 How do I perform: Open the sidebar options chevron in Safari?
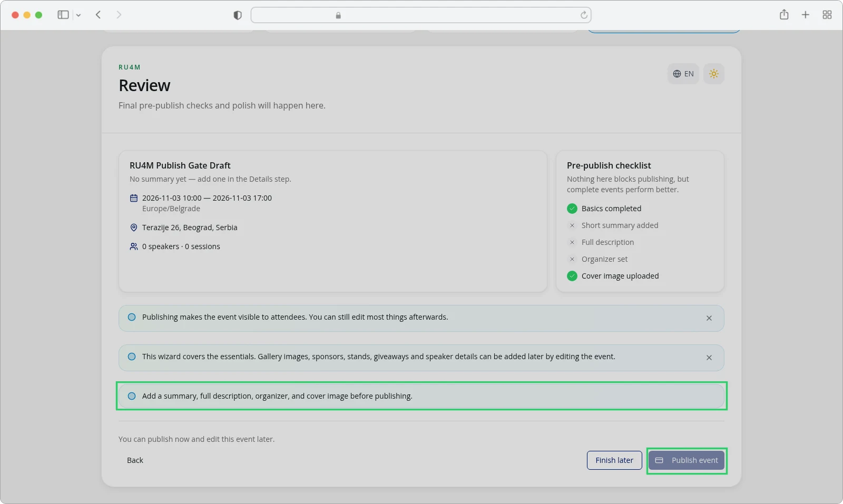79,15
